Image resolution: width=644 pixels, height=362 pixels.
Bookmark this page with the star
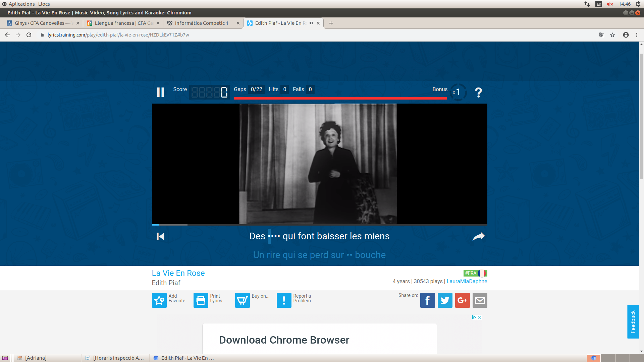click(612, 35)
